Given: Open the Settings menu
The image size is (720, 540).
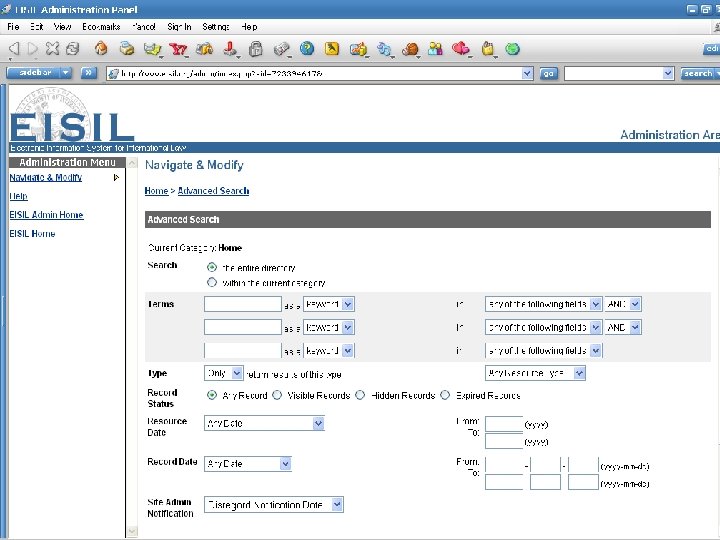Looking at the screenshot, I should click(215, 27).
